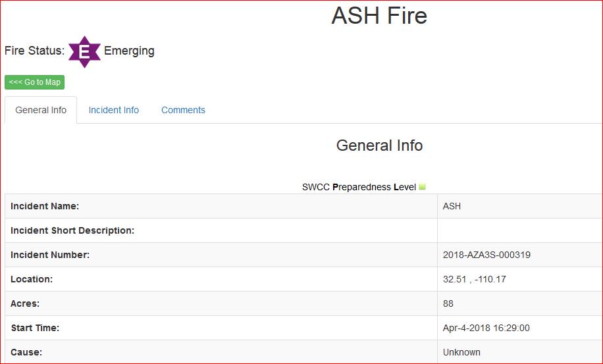
Task: Click the ASH Fire page title
Action: (x=379, y=15)
